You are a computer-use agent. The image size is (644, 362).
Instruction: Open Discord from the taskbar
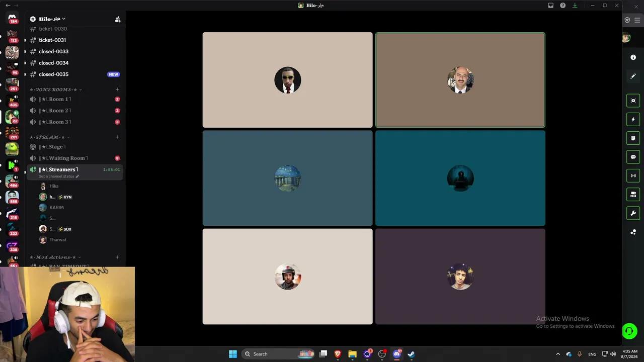click(x=396, y=354)
